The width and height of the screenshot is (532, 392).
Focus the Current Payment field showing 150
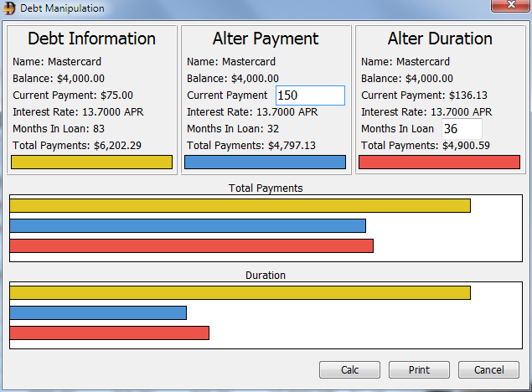310,95
